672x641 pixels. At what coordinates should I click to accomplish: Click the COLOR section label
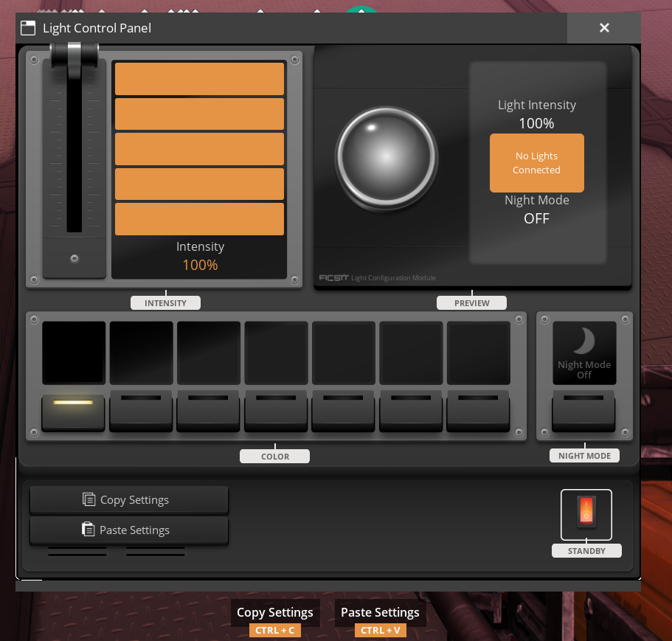274,456
